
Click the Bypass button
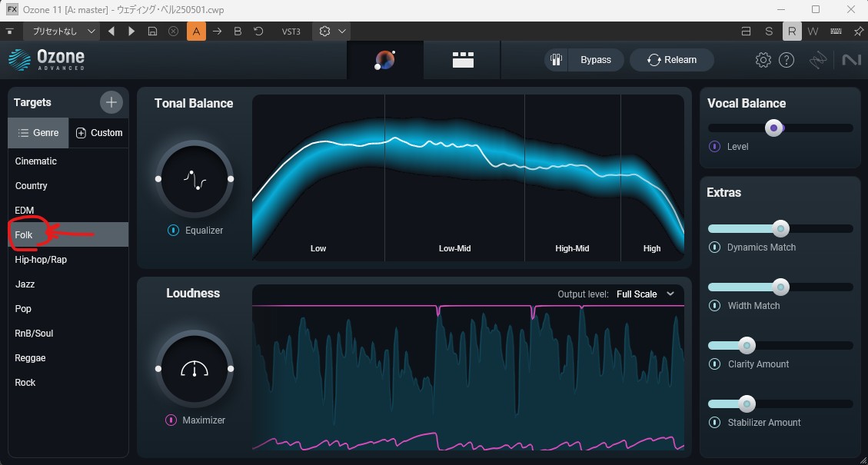[596, 60]
